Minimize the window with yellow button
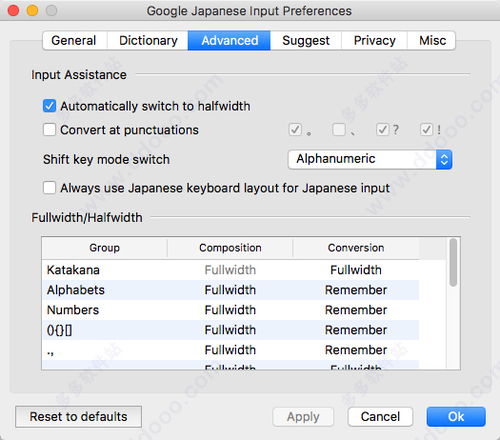This screenshot has height=440, width=500. tap(32, 11)
